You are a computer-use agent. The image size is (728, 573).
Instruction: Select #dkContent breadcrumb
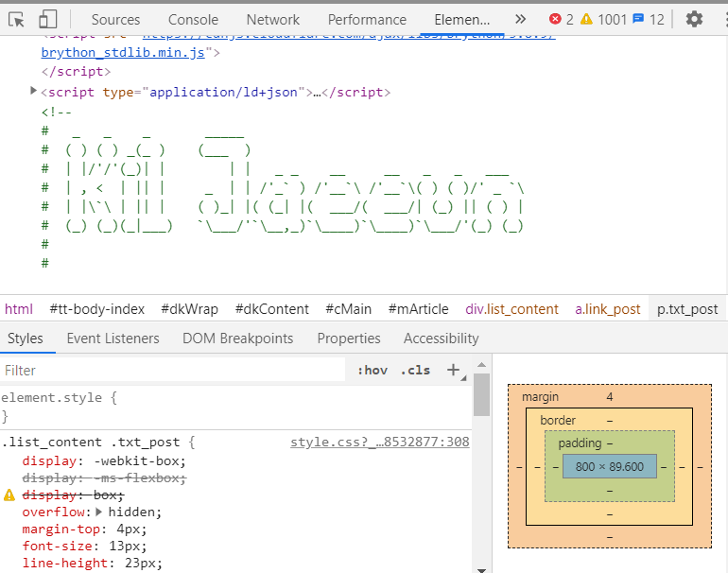pos(271,309)
